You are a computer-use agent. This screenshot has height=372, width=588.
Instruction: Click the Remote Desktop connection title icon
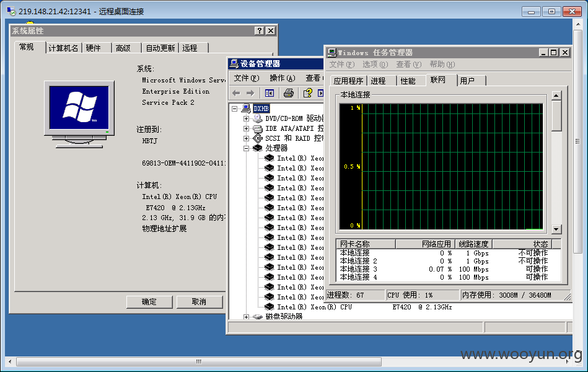(x=11, y=11)
